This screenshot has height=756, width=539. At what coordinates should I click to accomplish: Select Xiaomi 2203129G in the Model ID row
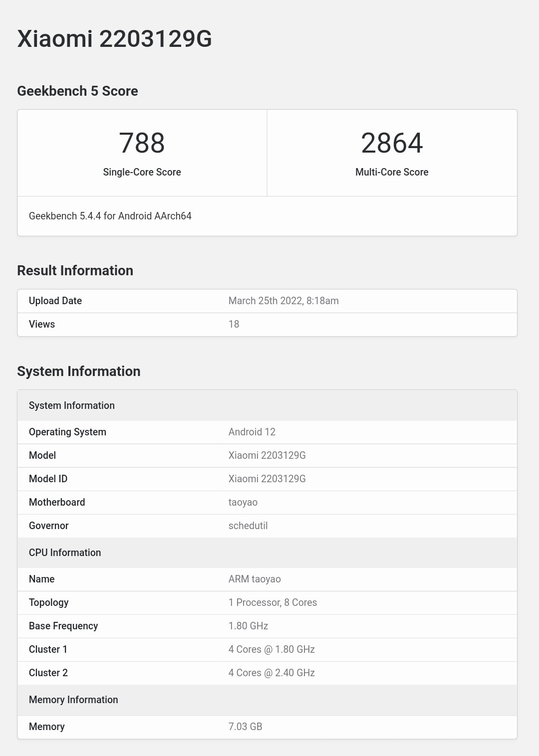[x=267, y=479]
